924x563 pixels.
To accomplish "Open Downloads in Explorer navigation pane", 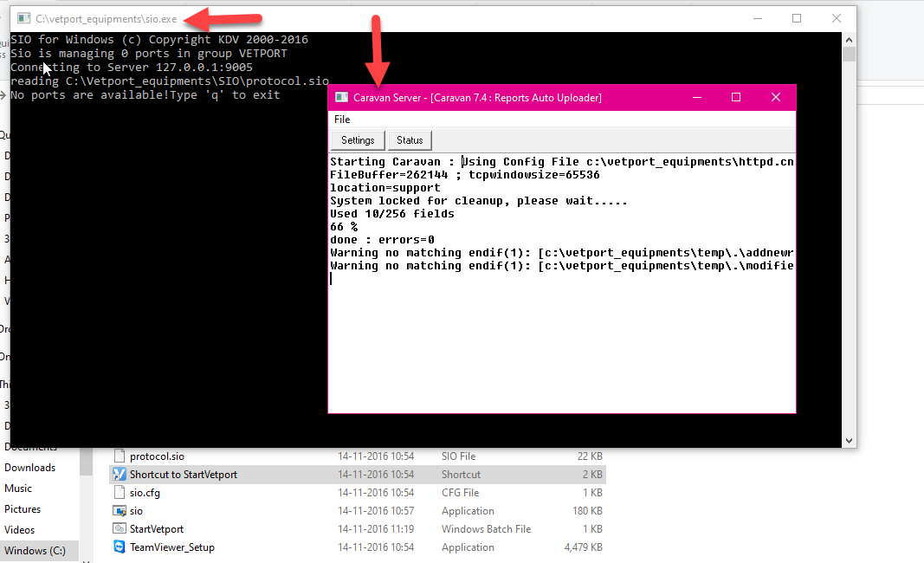I will (30, 468).
